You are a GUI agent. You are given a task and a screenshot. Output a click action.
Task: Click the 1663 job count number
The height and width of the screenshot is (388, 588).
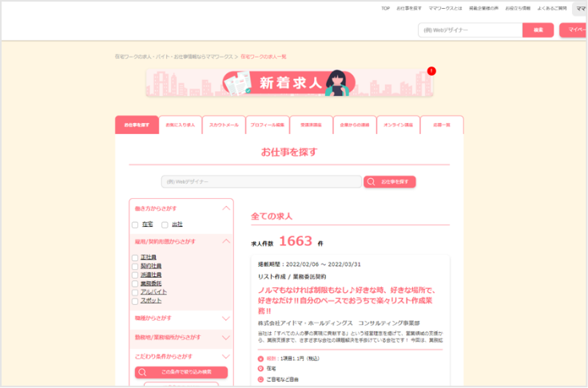coord(296,241)
